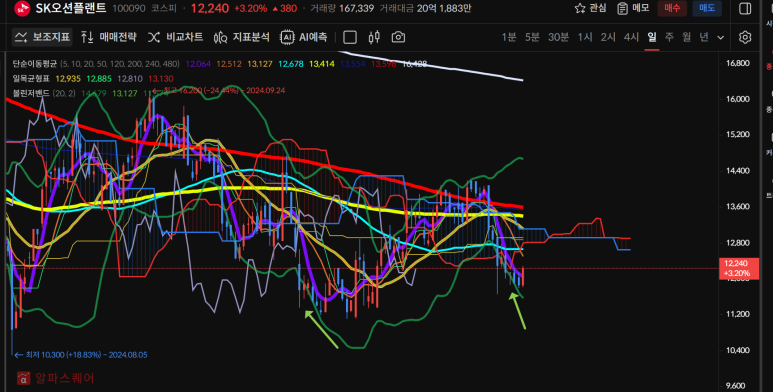This screenshot has width=773, height=392.
Task: Open 보조지표 indicators menu
Action: pos(42,37)
